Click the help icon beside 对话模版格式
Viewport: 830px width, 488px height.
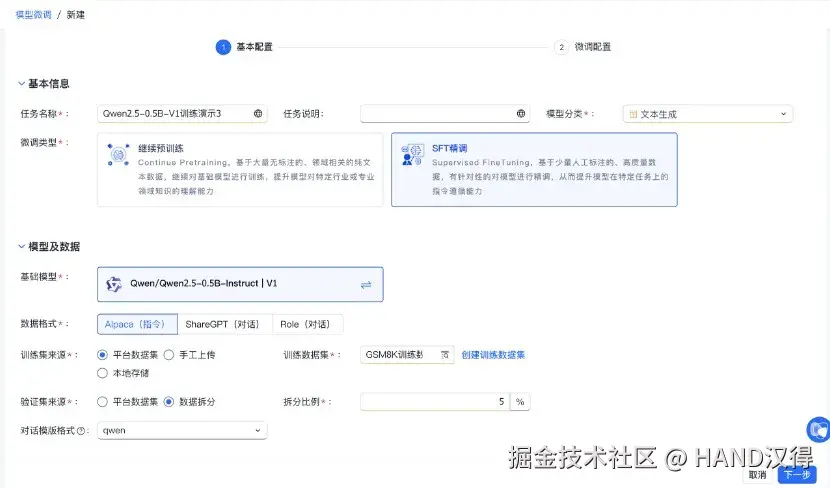point(81,431)
